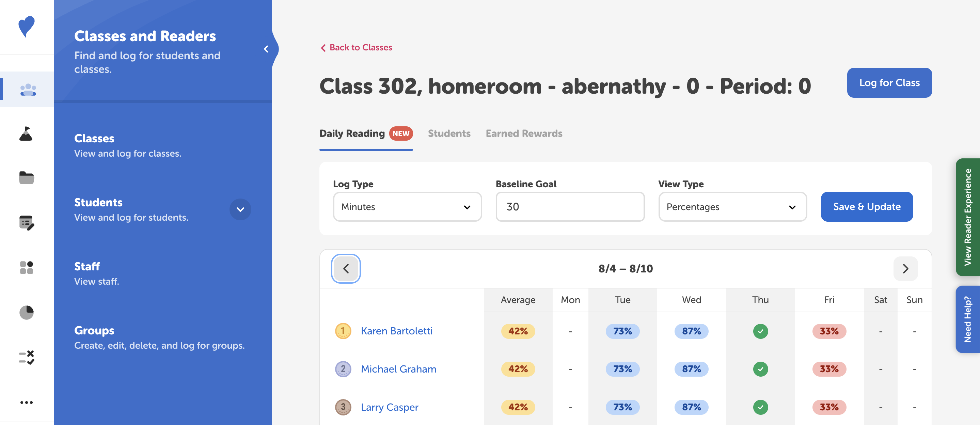Click the pie chart reports icon
Screen dimensions: 980x425
tap(26, 312)
